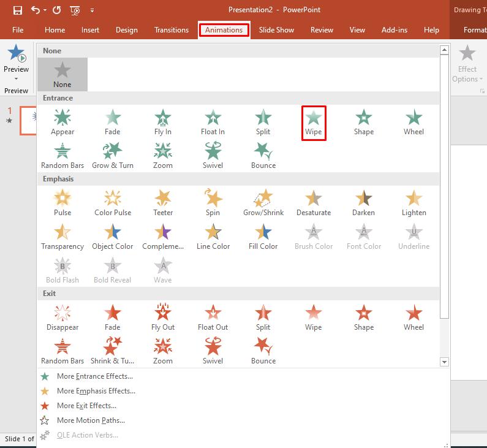
Task: Apply Grow/Shrink emphasis animation
Action: click(x=263, y=203)
